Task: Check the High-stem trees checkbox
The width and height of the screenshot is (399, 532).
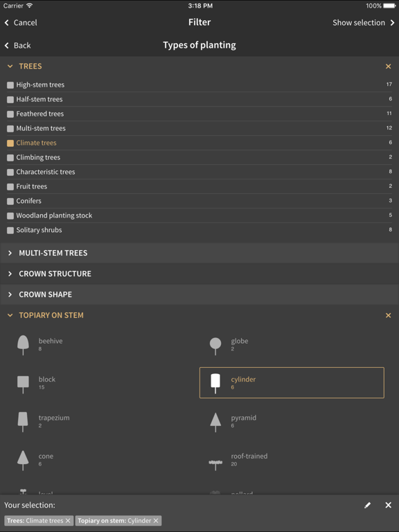Action: click(x=10, y=85)
